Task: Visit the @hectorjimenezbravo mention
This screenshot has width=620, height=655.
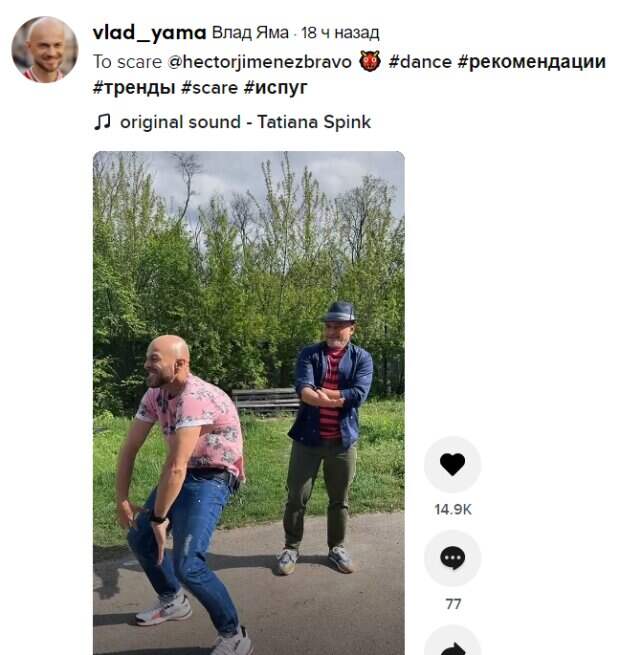Action: tap(259, 62)
